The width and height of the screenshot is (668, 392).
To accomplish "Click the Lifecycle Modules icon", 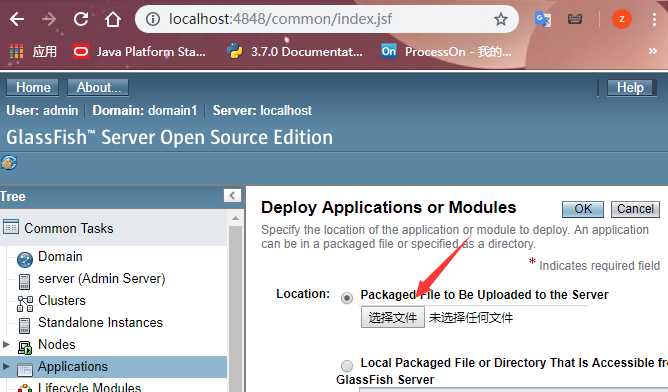I will click(25, 388).
